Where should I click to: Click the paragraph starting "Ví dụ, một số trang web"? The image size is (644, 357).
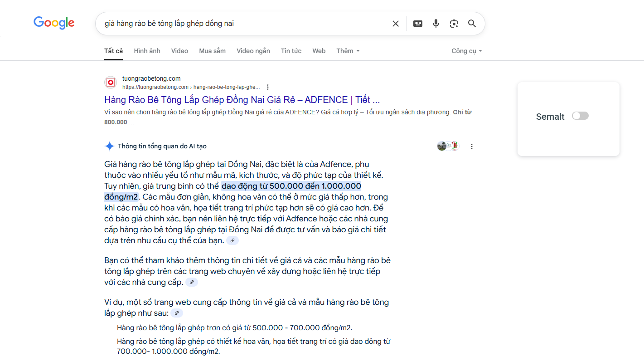[x=247, y=308]
